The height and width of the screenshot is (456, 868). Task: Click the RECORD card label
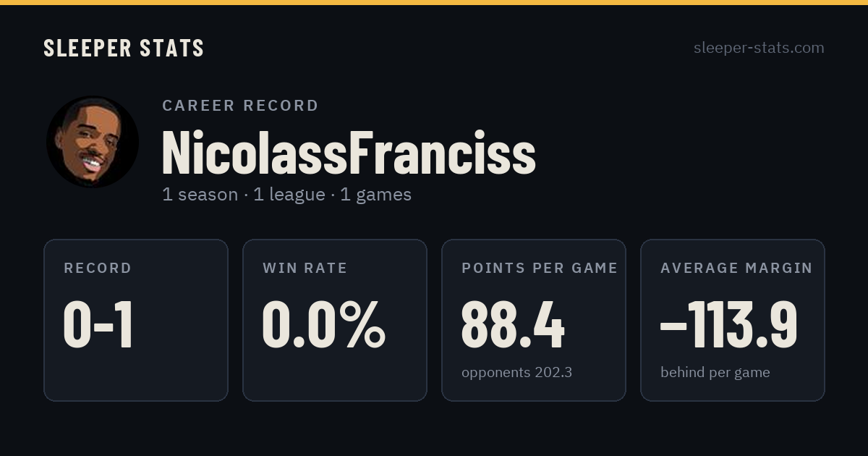pyautogui.click(x=98, y=268)
